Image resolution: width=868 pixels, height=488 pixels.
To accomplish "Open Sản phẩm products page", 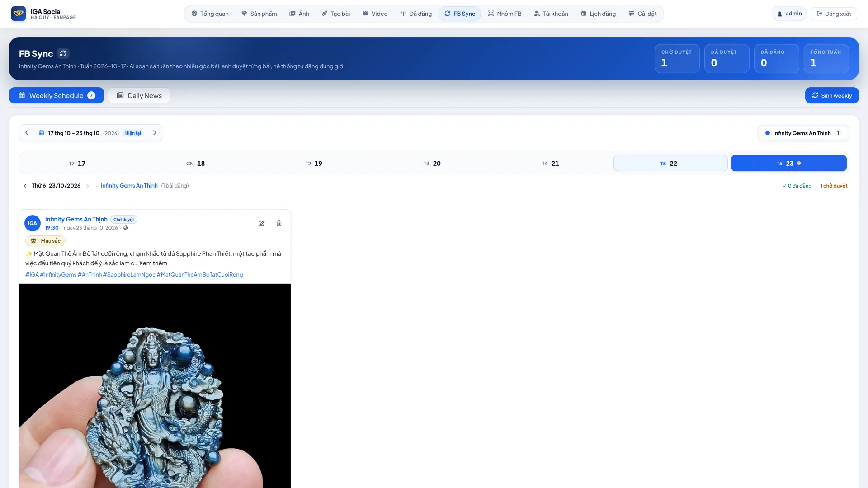I will [x=259, y=14].
